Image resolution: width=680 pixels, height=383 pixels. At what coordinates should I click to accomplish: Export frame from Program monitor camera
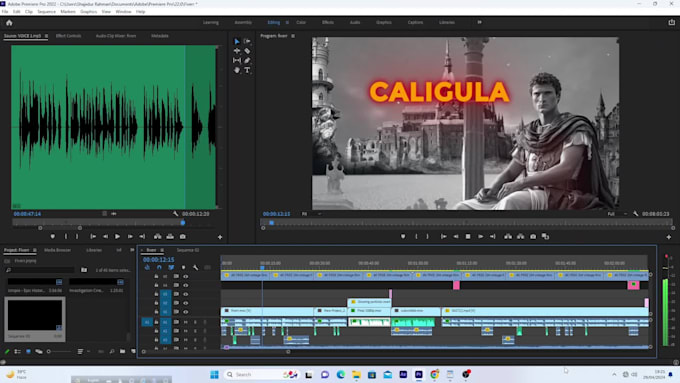(533, 236)
